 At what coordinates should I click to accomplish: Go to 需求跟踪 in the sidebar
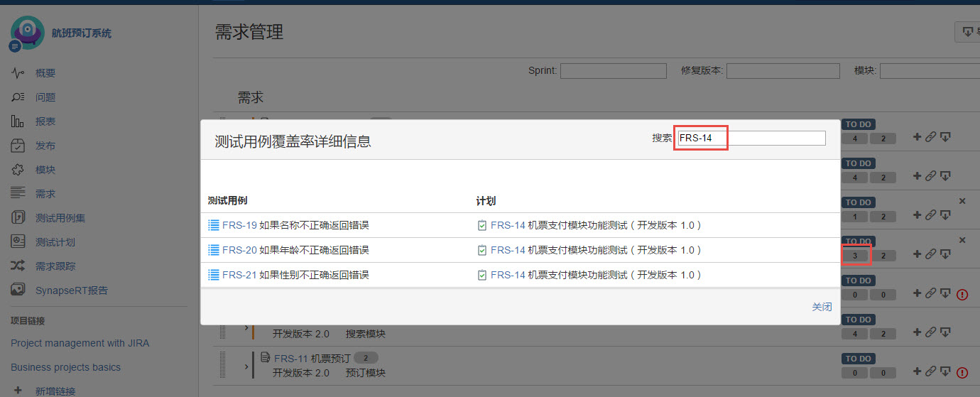55,266
